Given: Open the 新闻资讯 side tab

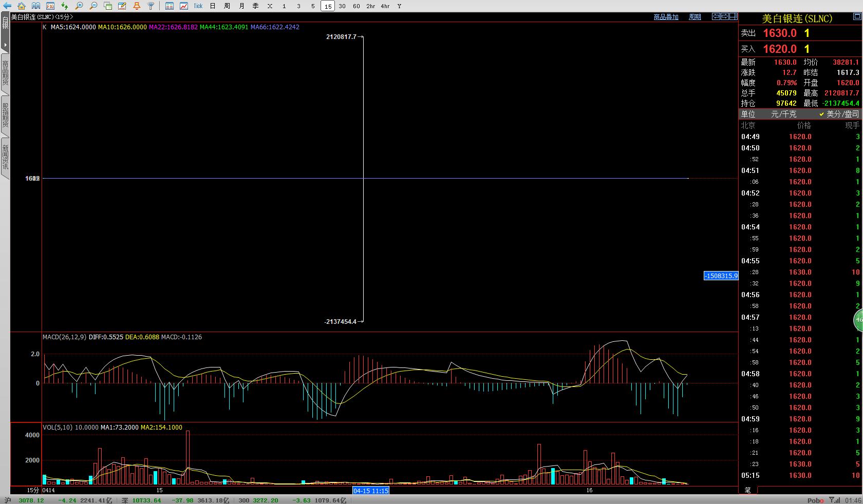Looking at the screenshot, I should (5, 157).
